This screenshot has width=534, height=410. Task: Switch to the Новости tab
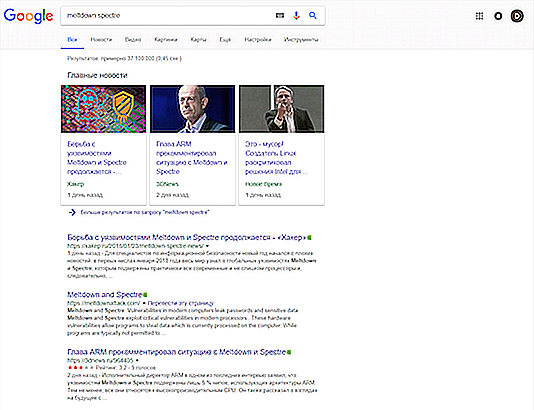(x=101, y=40)
